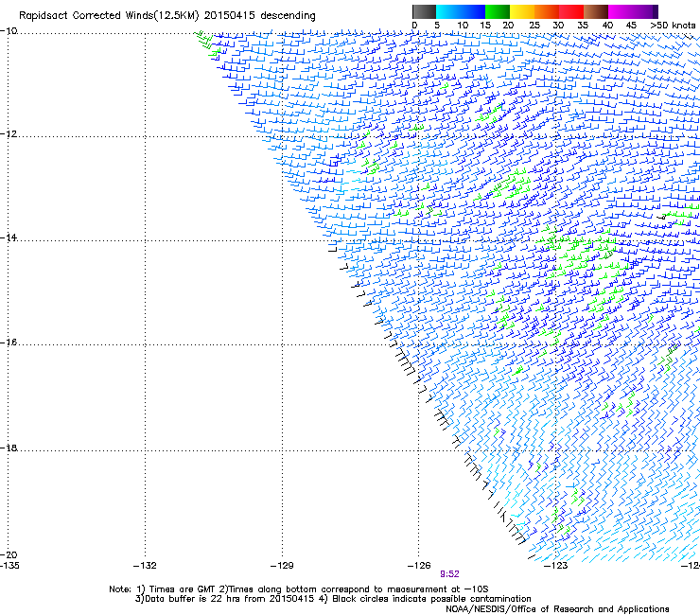Viewport: 700px width, 615px height.
Task: Click the NOAA/NESDIS credit text
Action: [557, 609]
